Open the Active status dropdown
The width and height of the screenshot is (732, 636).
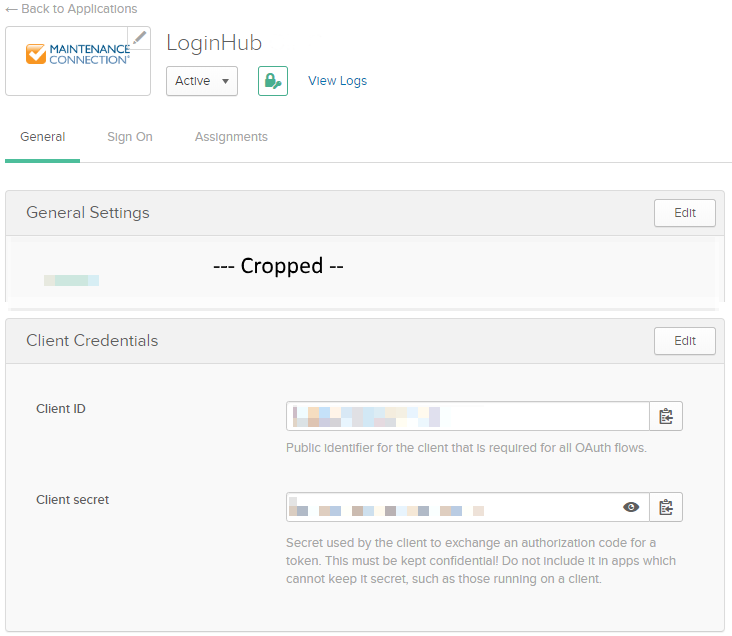pos(202,81)
